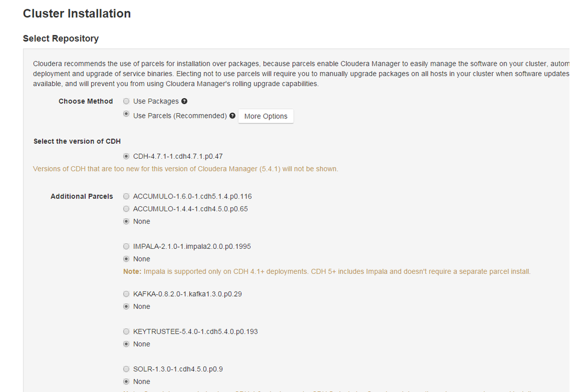Choose SOLR-1.3.0-1.cdh4.5.0.p0.9 parcel

[x=126, y=369]
